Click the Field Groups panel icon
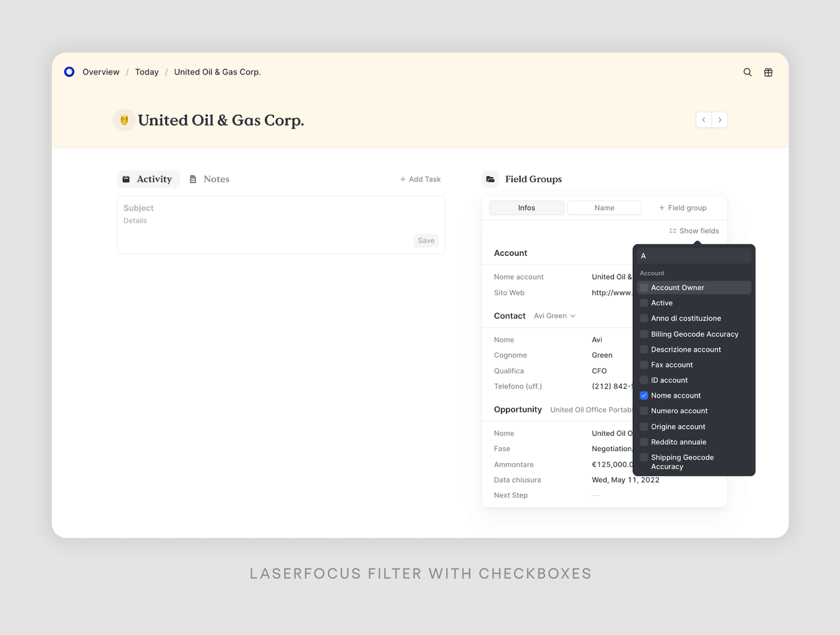Viewport: 840px width, 635px height. pos(490,179)
